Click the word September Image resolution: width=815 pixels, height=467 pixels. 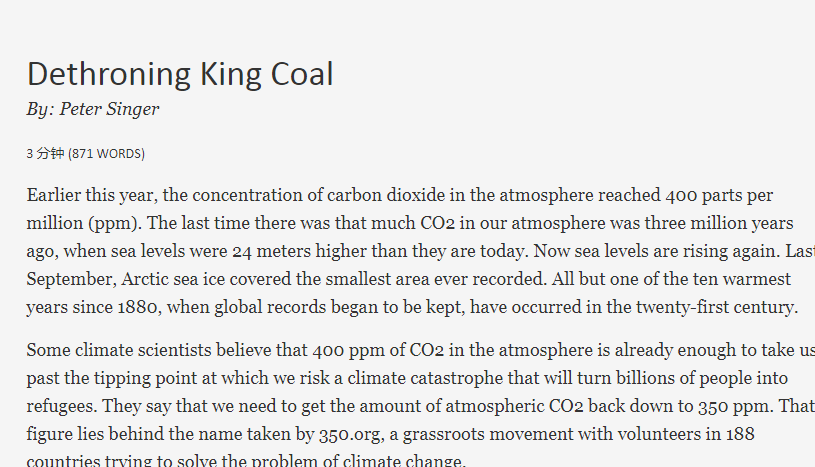[x=72, y=280]
